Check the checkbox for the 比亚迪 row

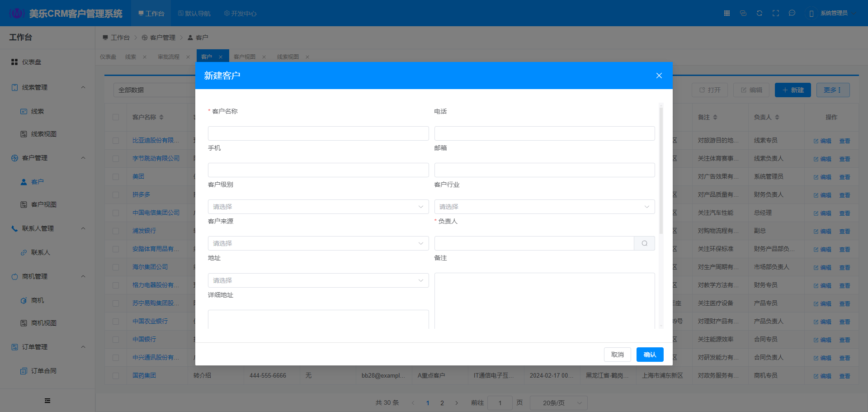[x=116, y=141]
